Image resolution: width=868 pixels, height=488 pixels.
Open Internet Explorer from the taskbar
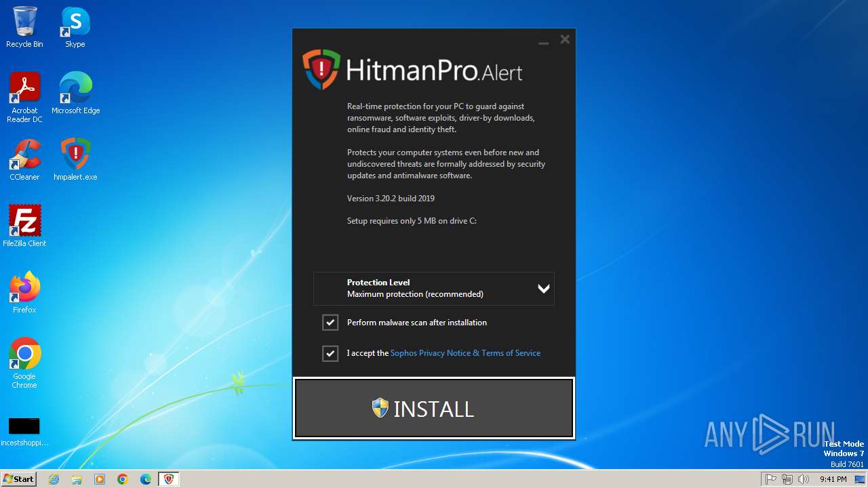pyautogui.click(x=54, y=479)
